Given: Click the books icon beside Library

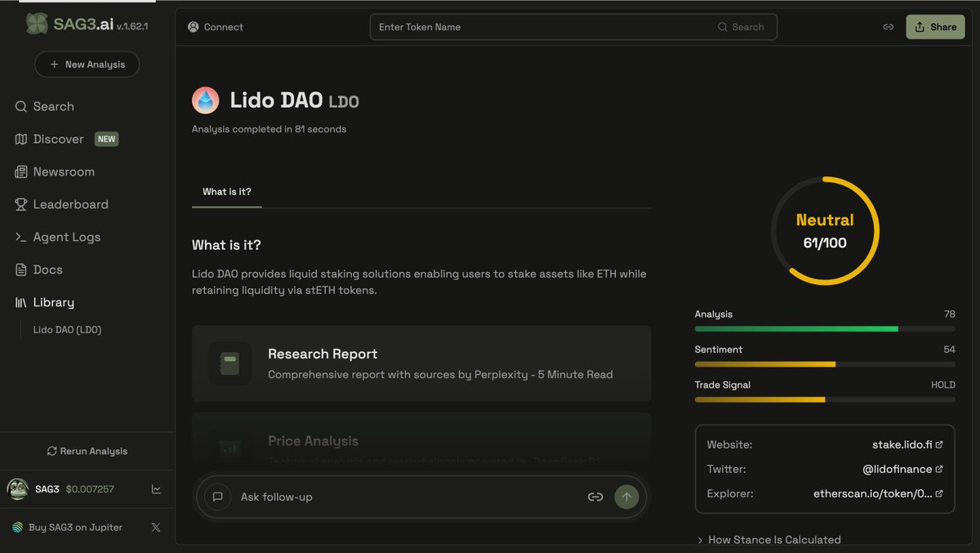Looking at the screenshot, I should click(x=21, y=302).
